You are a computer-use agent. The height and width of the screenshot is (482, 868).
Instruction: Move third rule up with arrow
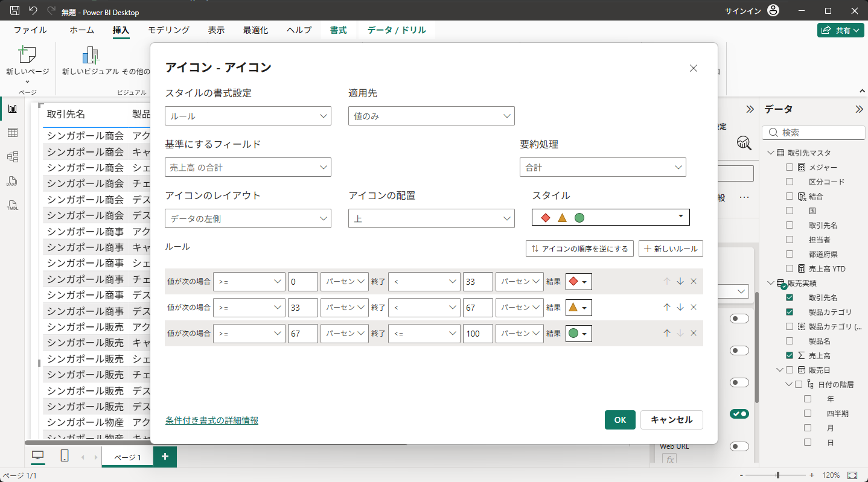click(x=667, y=333)
